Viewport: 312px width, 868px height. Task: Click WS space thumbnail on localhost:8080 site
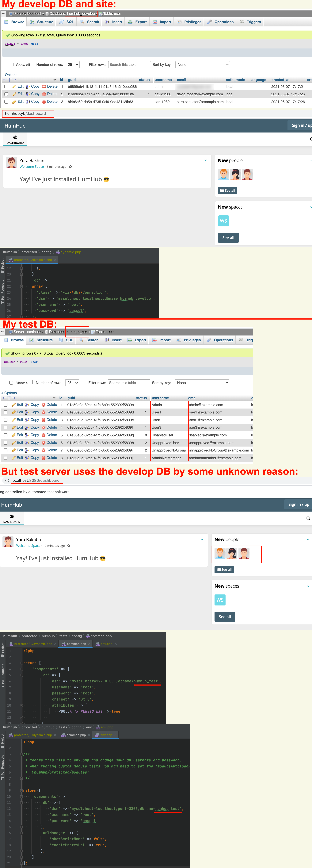click(x=220, y=600)
